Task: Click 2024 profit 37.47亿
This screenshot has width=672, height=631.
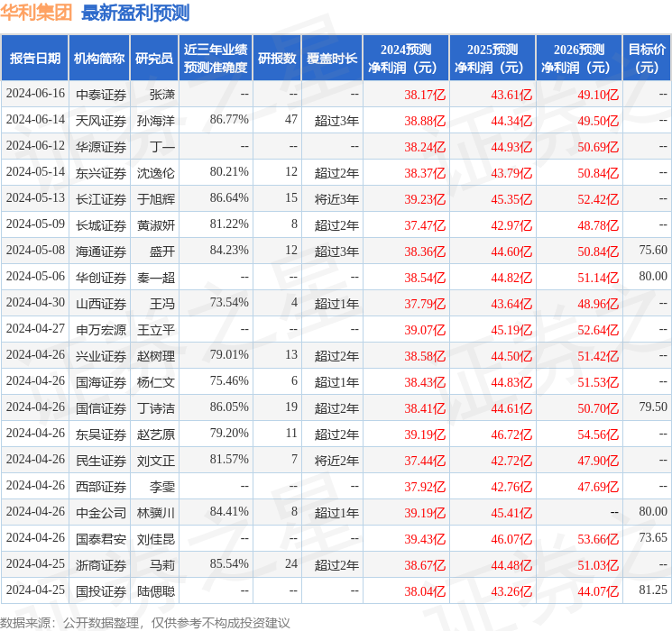Action: point(425,225)
